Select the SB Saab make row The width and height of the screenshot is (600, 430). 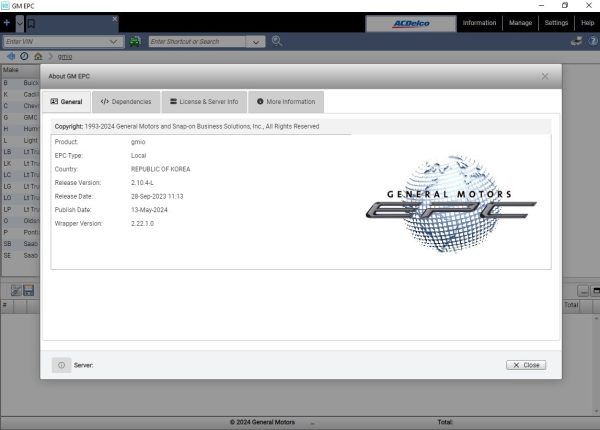pyautogui.click(x=21, y=244)
